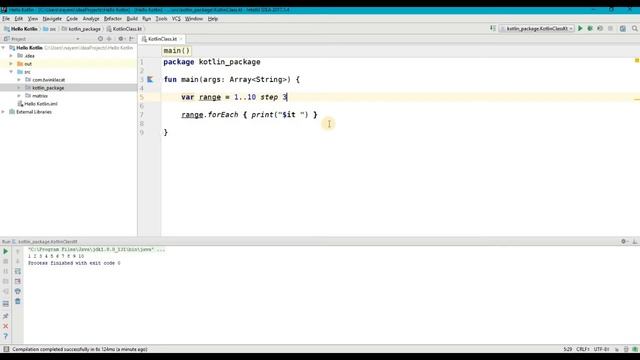This screenshot has width=640, height=360.
Task: Open the Tools menu
Action: tap(161, 19)
